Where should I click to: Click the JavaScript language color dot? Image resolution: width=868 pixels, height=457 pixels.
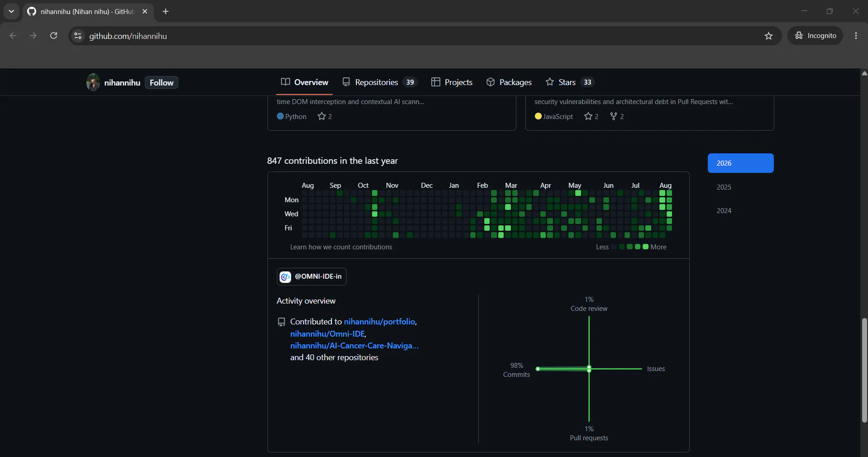pos(538,116)
